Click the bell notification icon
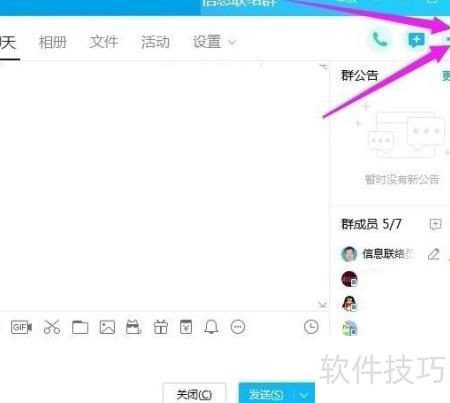 tap(211, 327)
